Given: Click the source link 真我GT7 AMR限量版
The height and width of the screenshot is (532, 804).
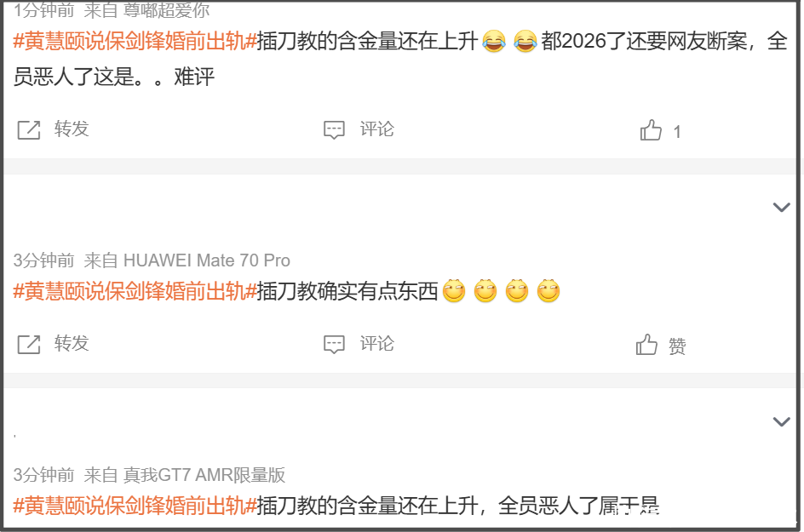Looking at the screenshot, I should click(x=204, y=475).
